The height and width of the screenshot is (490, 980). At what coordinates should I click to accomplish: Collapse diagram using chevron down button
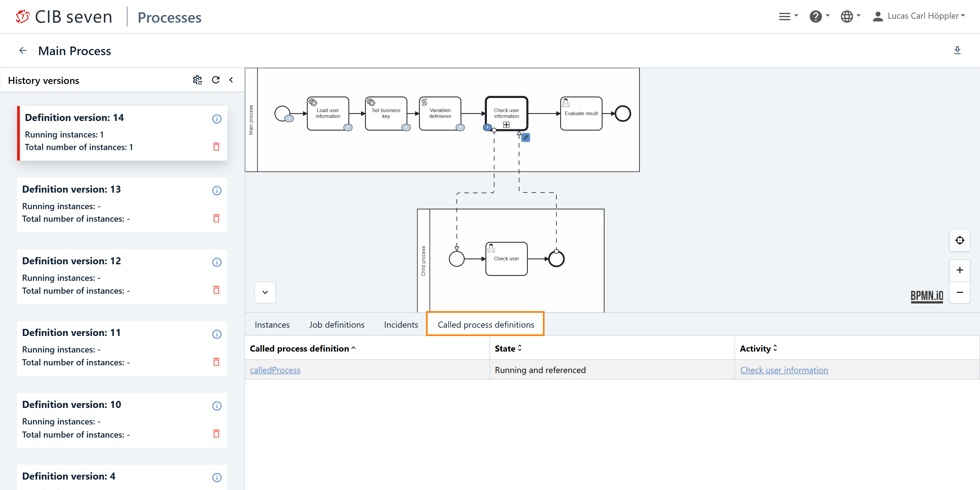point(265,292)
